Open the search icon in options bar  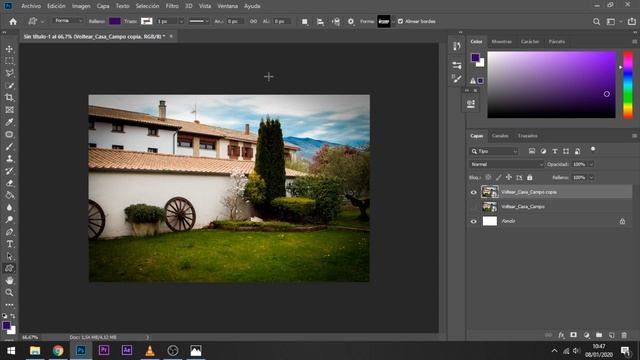point(596,22)
